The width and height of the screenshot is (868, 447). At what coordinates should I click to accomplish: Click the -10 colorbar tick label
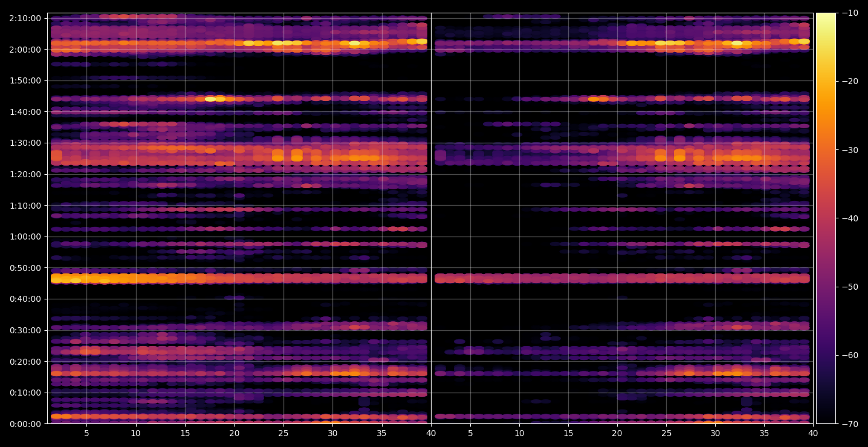click(x=850, y=13)
